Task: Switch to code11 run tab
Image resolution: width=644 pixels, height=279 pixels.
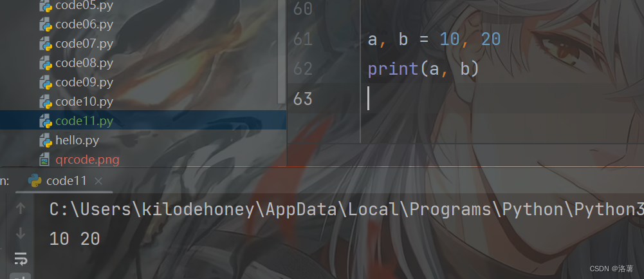Action: click(66, 180)
